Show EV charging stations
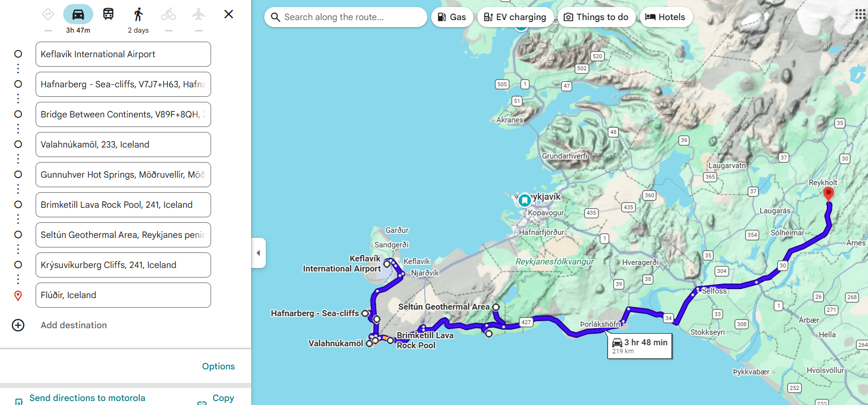Screen dimensions: 868x405 pyautogui.click(x=515, y=17)
